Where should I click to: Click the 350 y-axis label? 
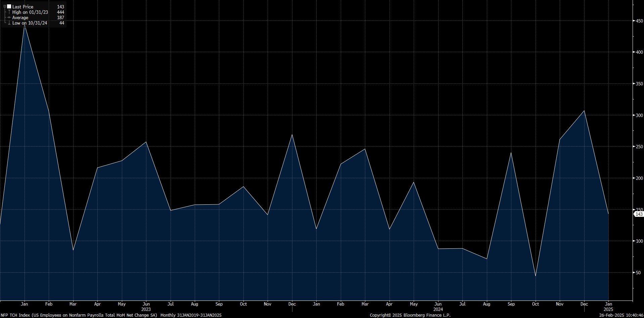pyautogui.click(x=639, y=84)
